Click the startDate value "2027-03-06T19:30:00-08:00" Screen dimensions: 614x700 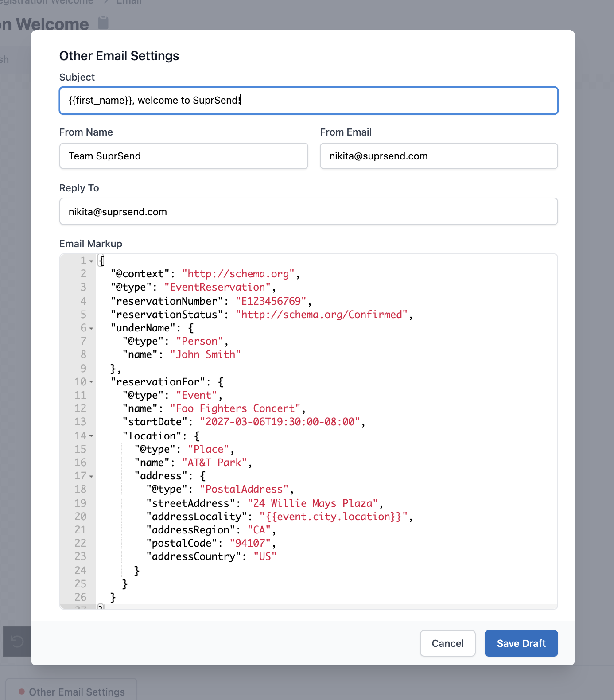280,422
